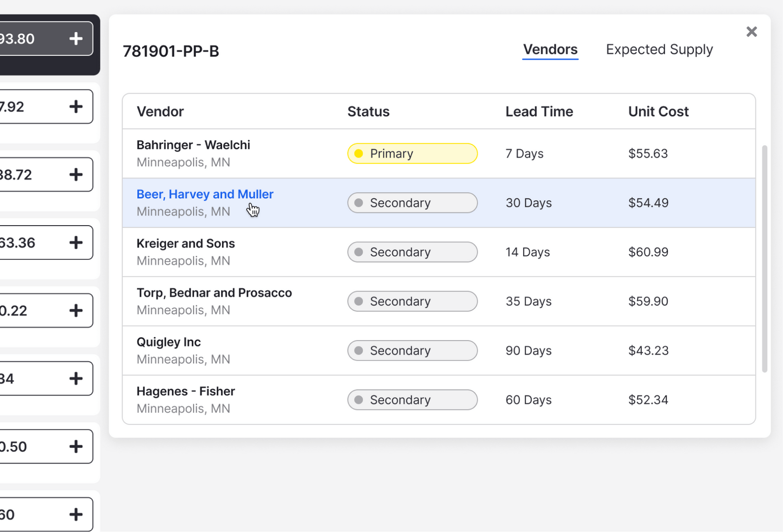Toggle the Secondary status for Hagenes - Fisher
This screenshot has width=783, height=532.
(412, 399)
